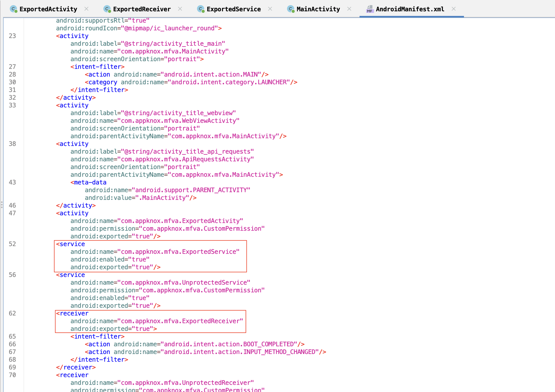Click line number 70 in the gutter
The image size is (555, 392).
12,375
